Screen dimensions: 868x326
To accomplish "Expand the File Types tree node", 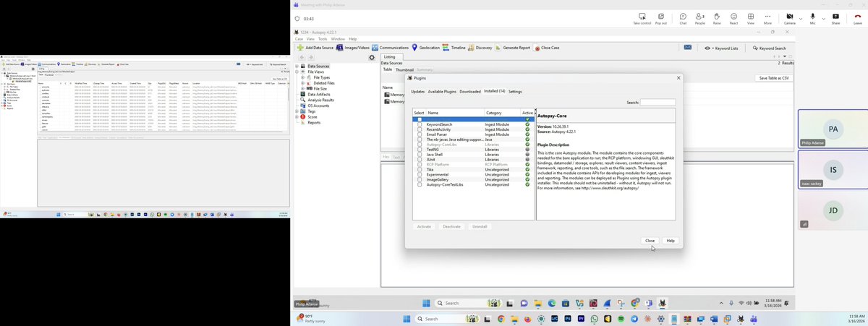I will (x=302, y=77).
